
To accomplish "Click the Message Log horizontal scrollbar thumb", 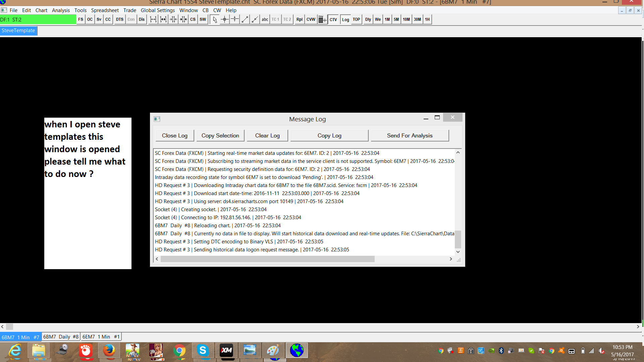I will (267, 259).
